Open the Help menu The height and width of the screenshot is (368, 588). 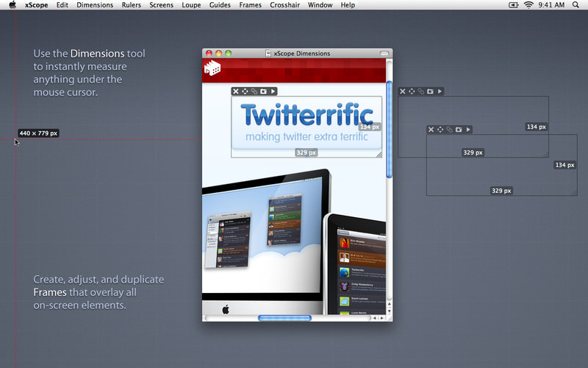(x=348, y=5)
